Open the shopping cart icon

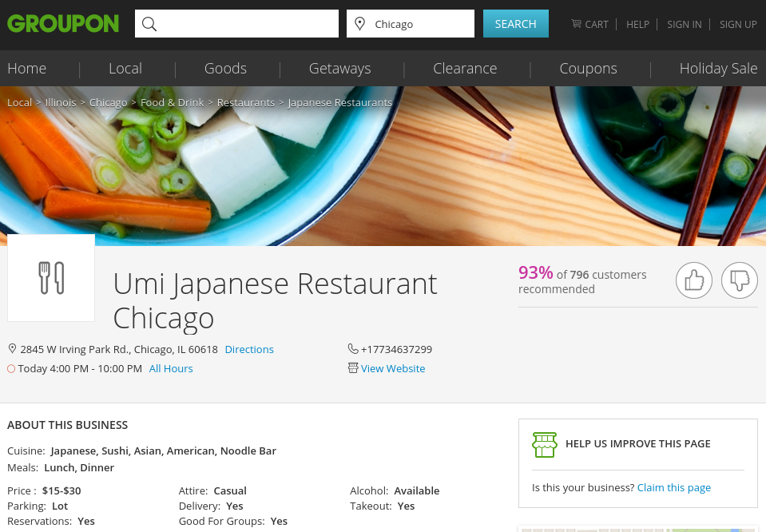pos(577,23)
